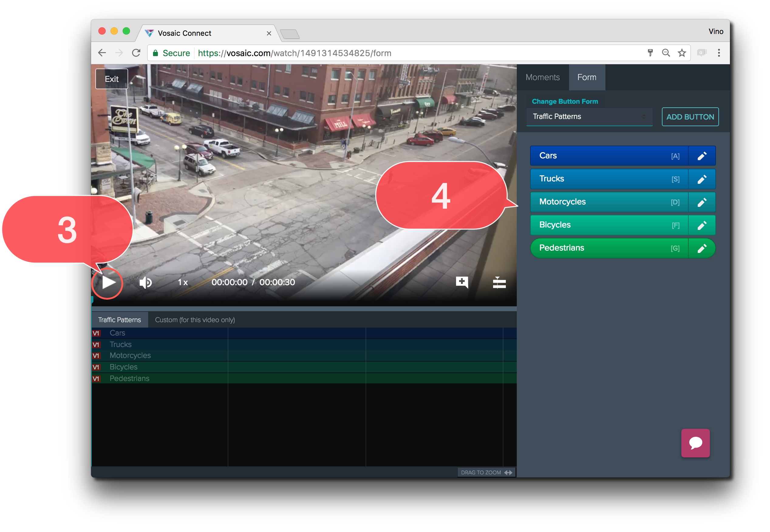Exit the video view
770x532 pixels.
(112, 79)
